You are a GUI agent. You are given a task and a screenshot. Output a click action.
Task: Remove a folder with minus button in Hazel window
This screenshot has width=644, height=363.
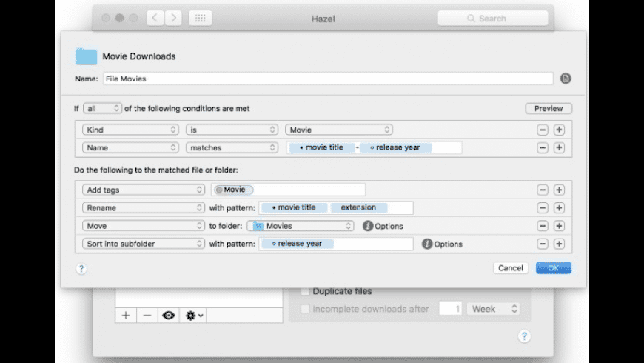point(147,316)
